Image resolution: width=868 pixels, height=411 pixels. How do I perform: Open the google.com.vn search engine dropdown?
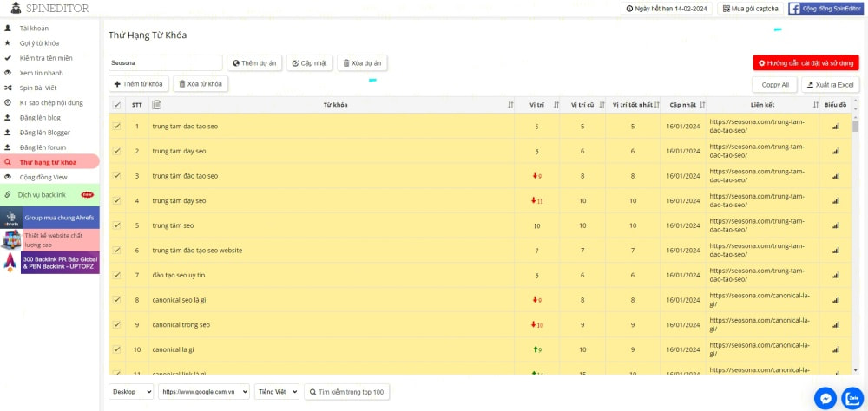coord(204,392)
